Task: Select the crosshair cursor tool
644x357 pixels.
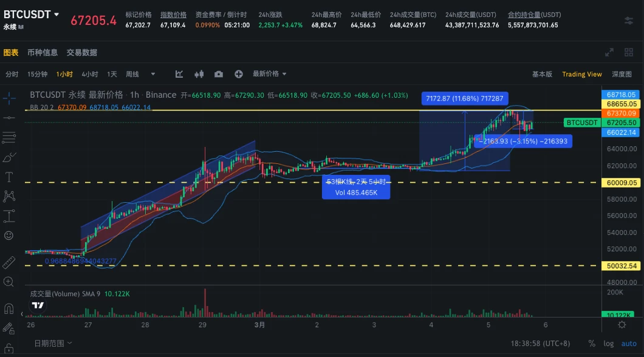Action: [9, 97]
